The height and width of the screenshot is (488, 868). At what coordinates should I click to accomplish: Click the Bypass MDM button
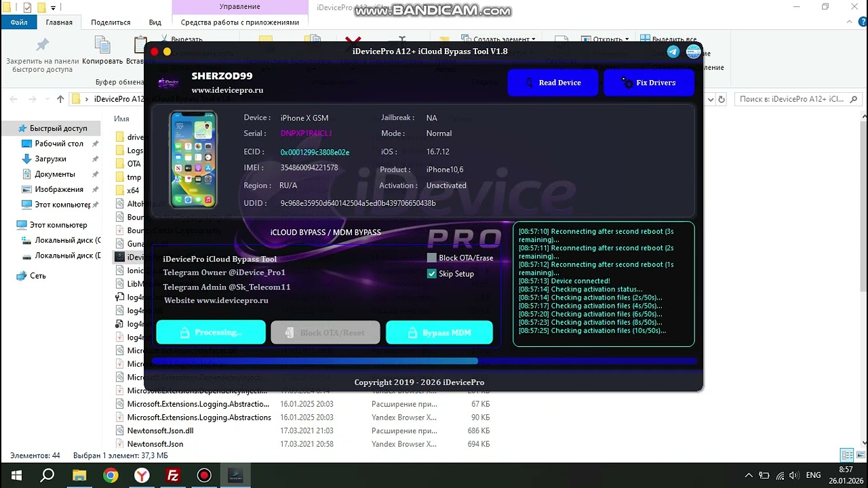point(439,333)
